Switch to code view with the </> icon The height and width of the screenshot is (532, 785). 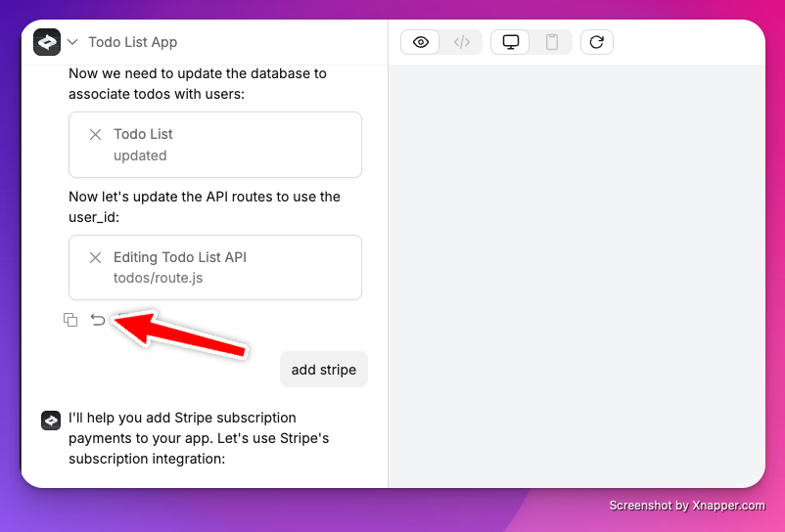pyautogui.click(x=462, y=42)
